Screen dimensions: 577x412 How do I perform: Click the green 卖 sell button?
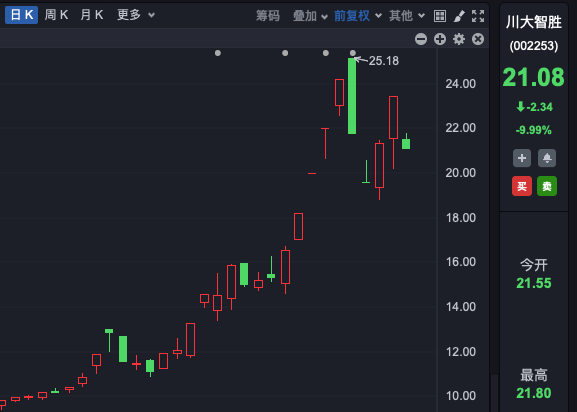pyautogui.click(x=547, y=186)
